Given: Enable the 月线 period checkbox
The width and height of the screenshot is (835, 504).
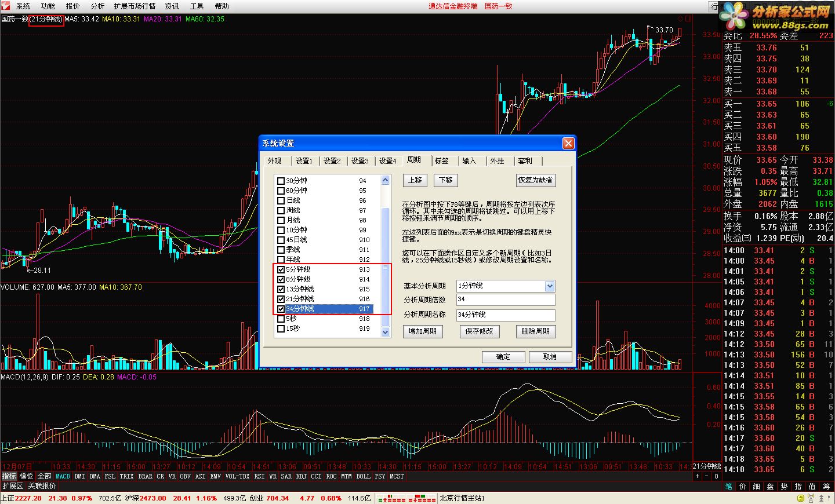Looking at the screenshot, I should [x=281, y=220].
